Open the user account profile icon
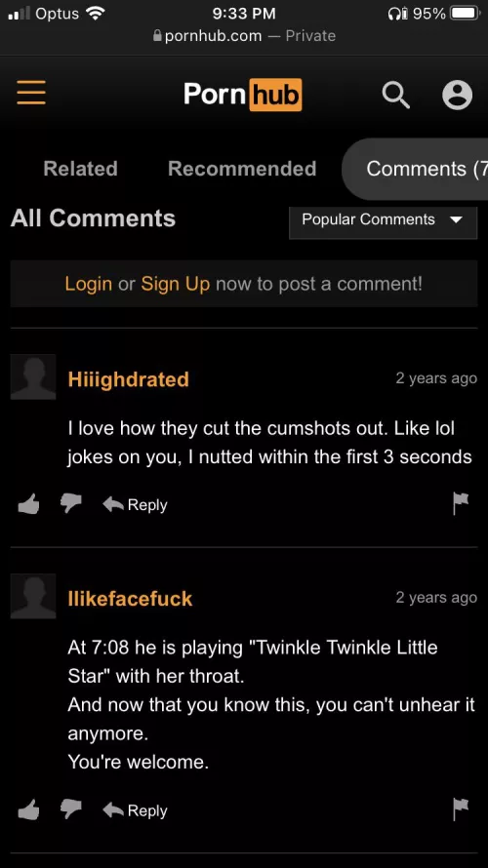The image size is (488, 868). 457,96
